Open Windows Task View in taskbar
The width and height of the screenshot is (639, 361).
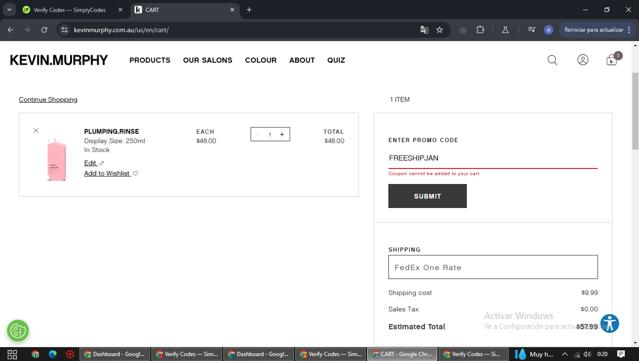pyautogui.click(x=12, y=354)
